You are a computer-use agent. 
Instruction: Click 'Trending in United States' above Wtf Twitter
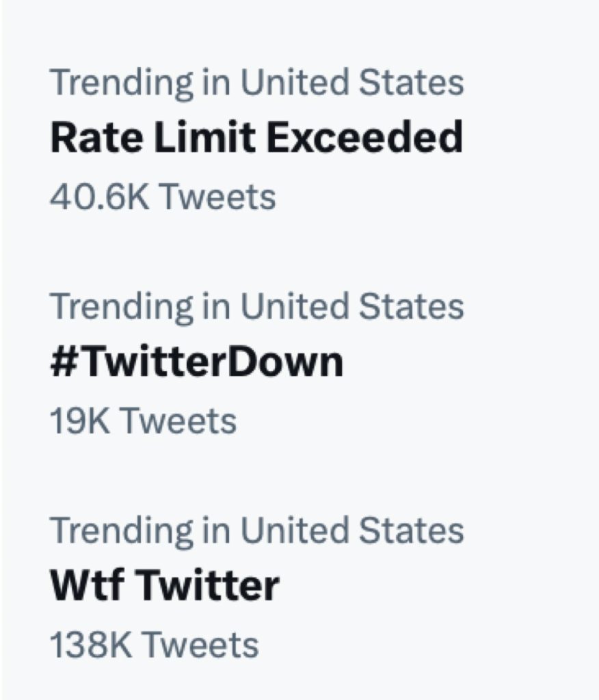tap(256, 530)
